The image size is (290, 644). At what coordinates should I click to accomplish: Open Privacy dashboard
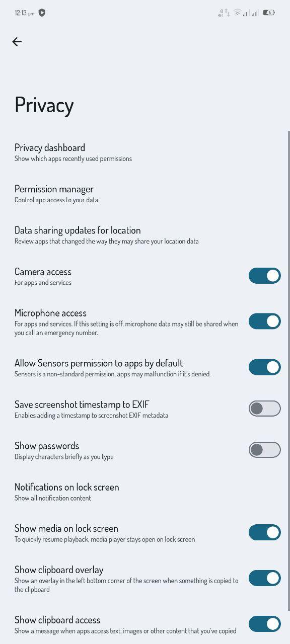145,152
